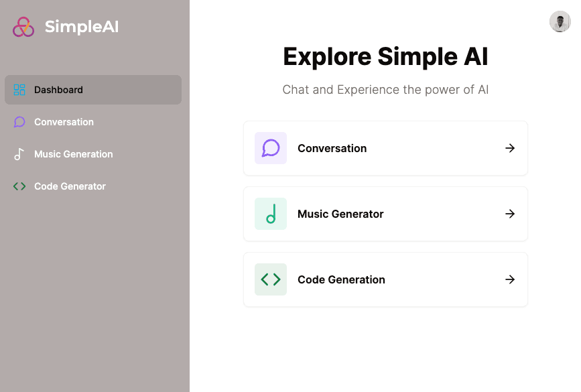Open Conversation from the sidebar label

pos(64,122)
